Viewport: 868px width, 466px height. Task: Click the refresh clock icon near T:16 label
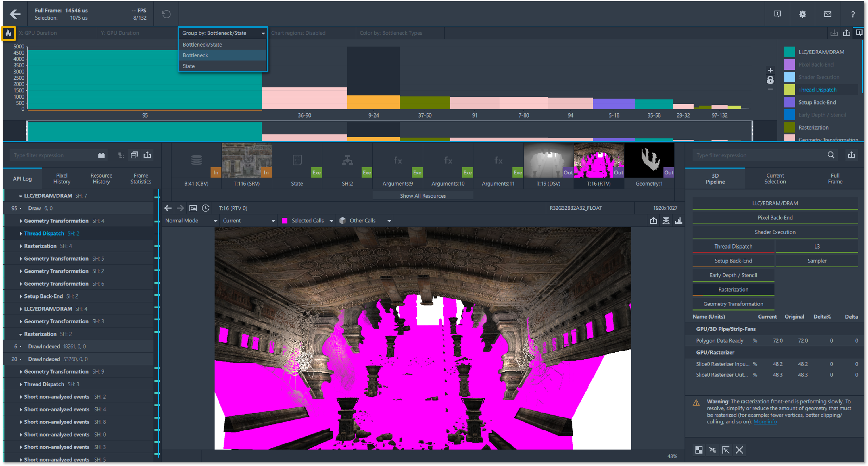206,208
